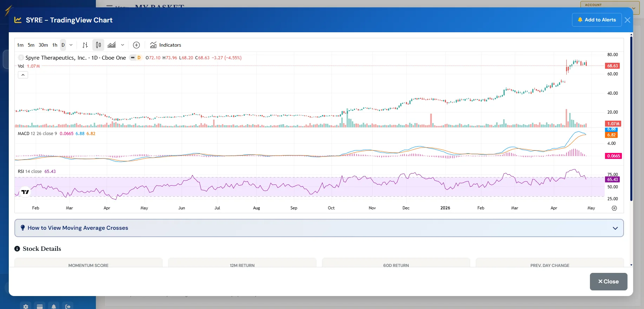This screenshot has height=309, width=644.
Task: Click the compare or add symbol plus icon
Action: coord(137,45)
